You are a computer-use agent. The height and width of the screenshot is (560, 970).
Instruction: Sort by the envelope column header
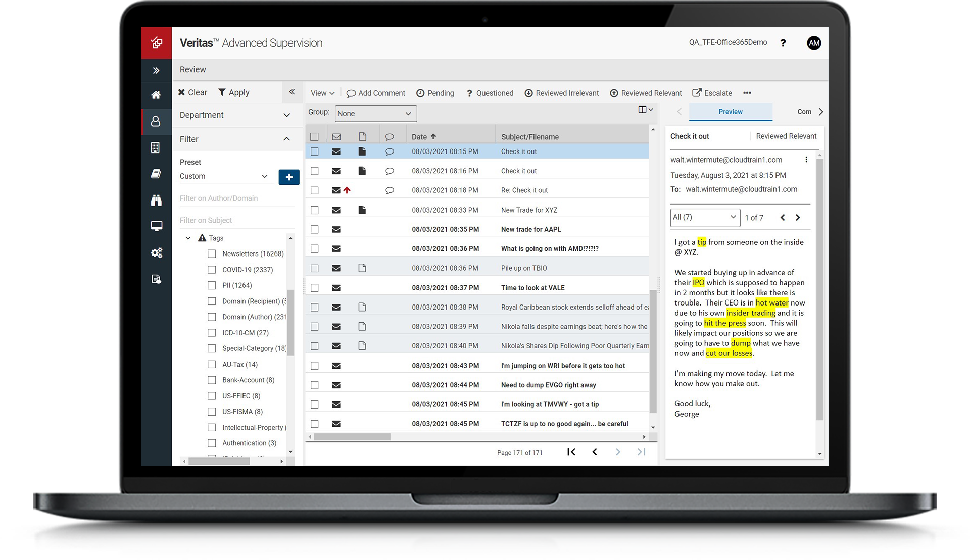(336, 137)
